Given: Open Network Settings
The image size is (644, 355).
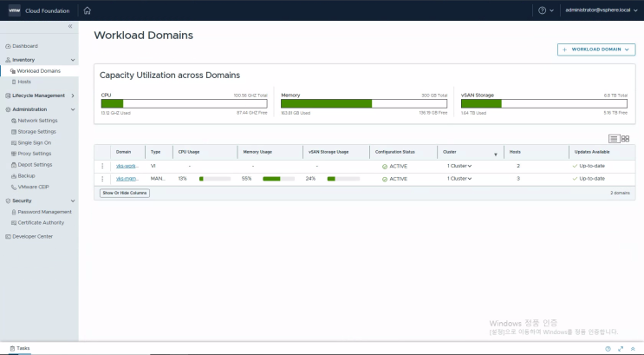Looking at the screenshot, I should click(x=35, y=121).
